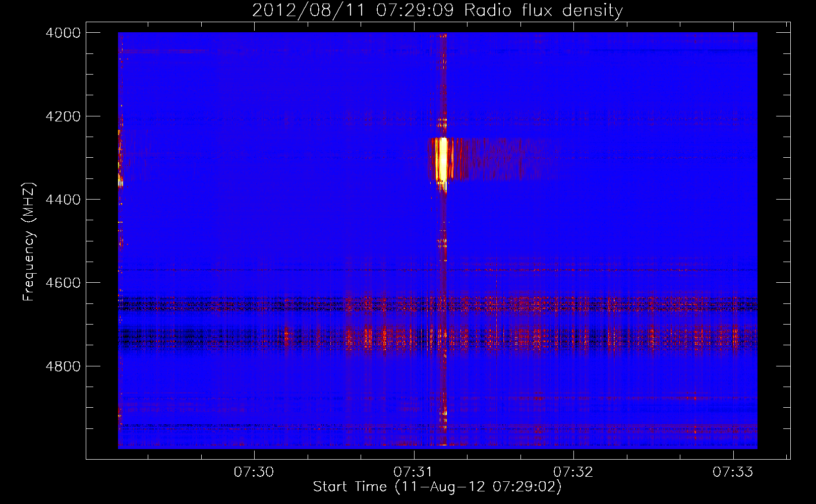
Task: Click the plot title '2012/08/11 07:29:09 Radio flux density'
Action: 437,11
